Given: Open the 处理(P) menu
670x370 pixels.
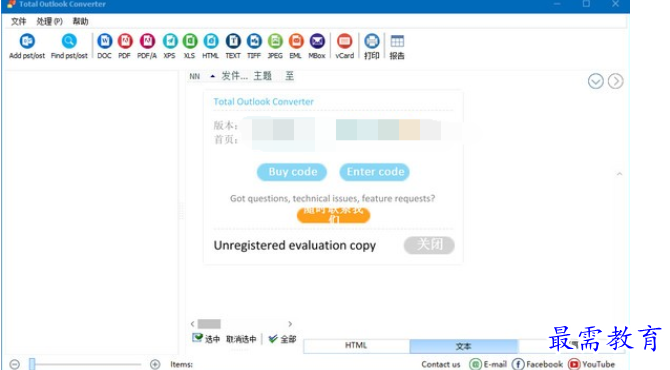Looking at the screenshot, I should (x=50, y=21).
